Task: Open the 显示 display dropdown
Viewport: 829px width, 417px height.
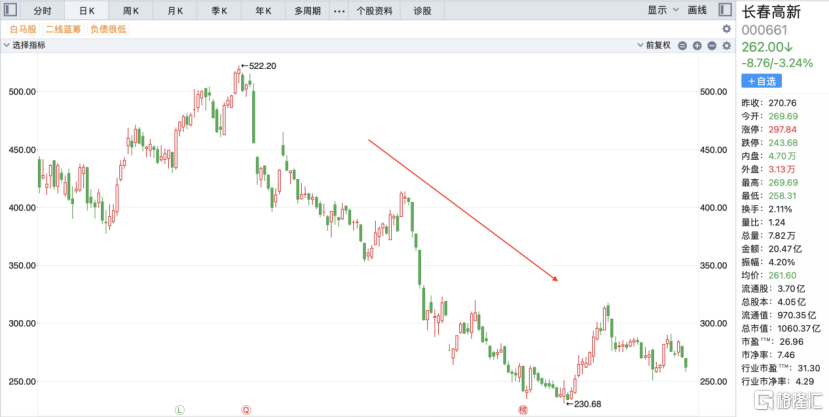Action: coord(660,10)
